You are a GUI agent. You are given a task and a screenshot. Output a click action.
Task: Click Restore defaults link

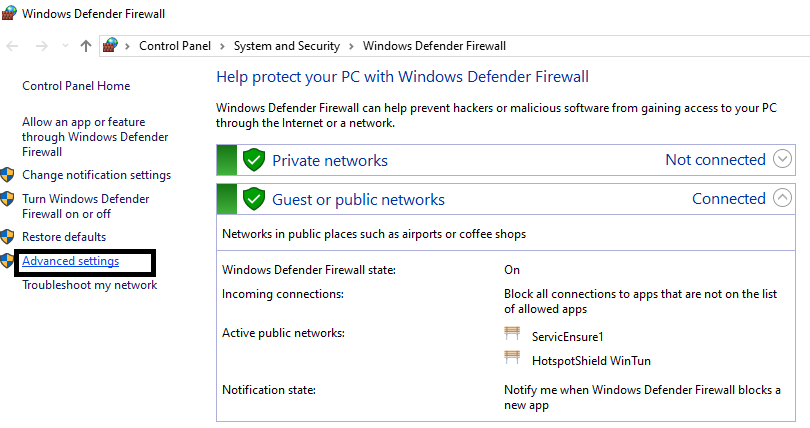click(64, 237)
